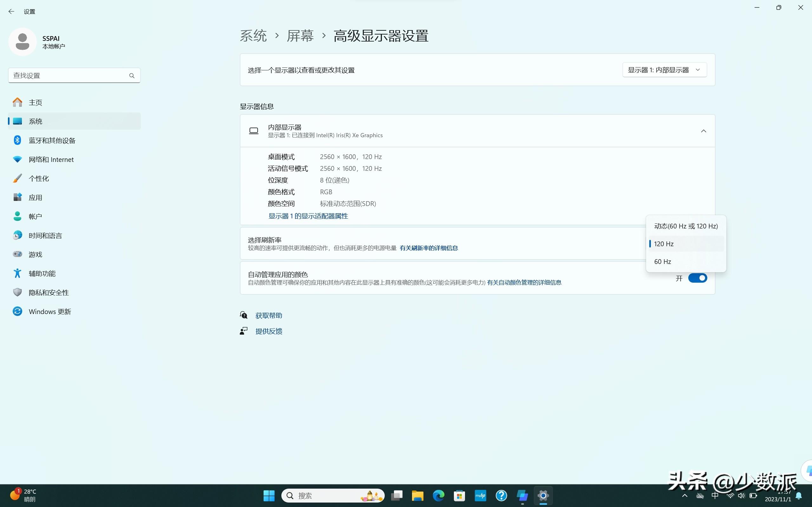Click the Get help (获取帮助) link

(268, 316)
